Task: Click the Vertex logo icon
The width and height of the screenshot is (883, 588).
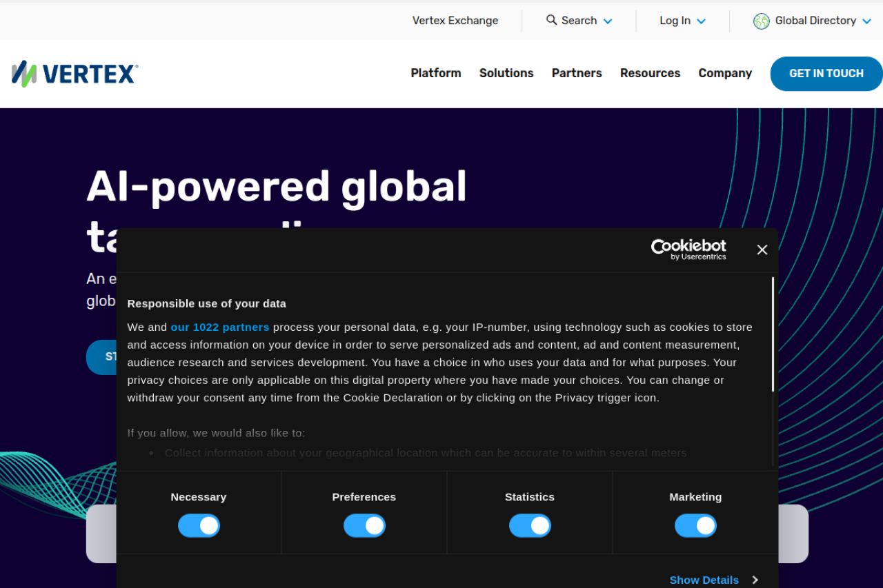Action: pyautogui.click(x=24, y=74)
